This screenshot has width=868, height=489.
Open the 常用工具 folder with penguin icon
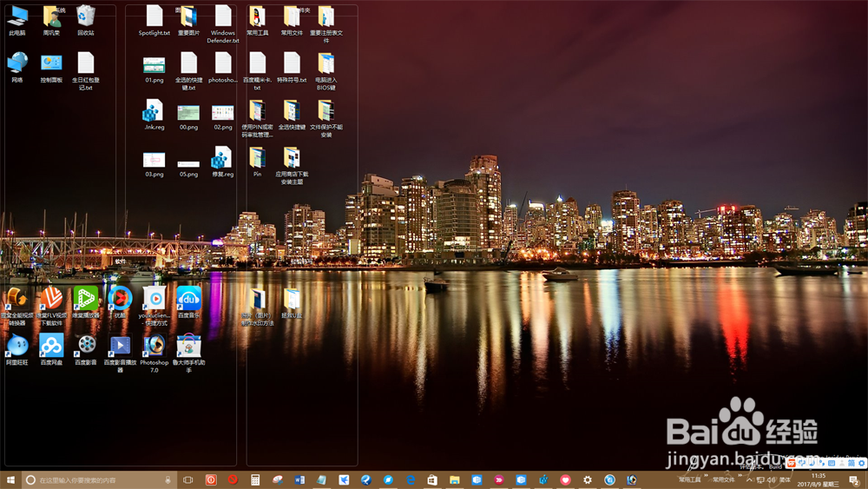tap(258, 21)
